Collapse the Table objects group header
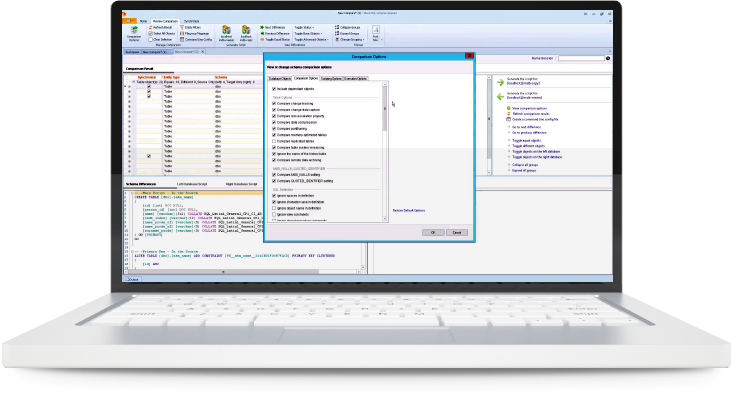This screenshot has width=731, height=394. (133, 82)
